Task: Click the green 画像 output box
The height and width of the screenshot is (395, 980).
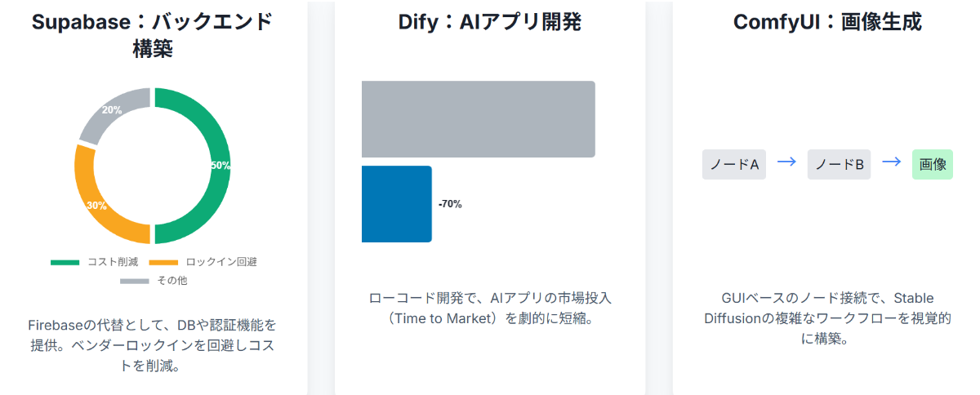Action: [x=933, y=164]
